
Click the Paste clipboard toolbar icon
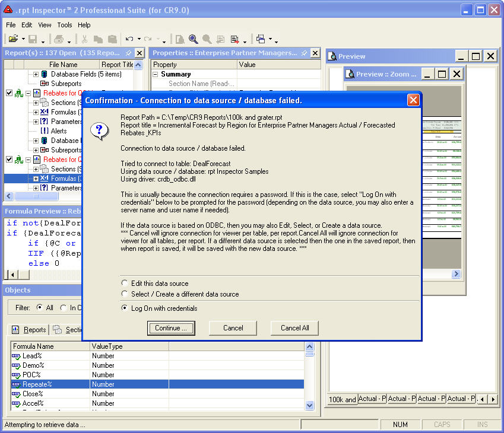pos(112,39)
